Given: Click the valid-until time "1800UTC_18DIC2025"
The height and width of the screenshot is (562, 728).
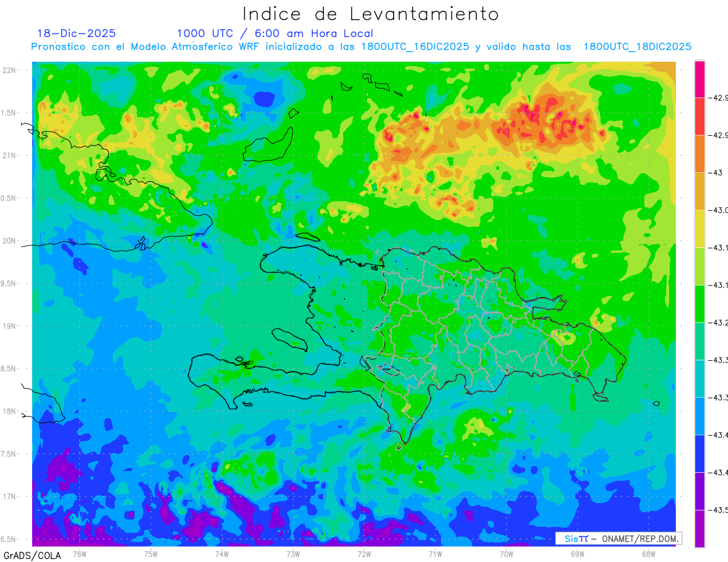Looking at the screenshot, I should coord(638,47).
